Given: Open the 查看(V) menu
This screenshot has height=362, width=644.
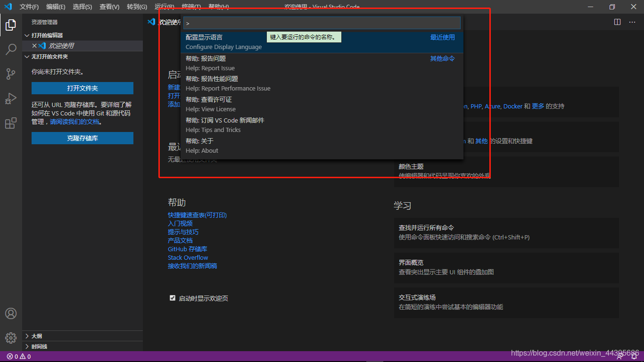Looking at the screenshot, I should click(x=109, y=7).
